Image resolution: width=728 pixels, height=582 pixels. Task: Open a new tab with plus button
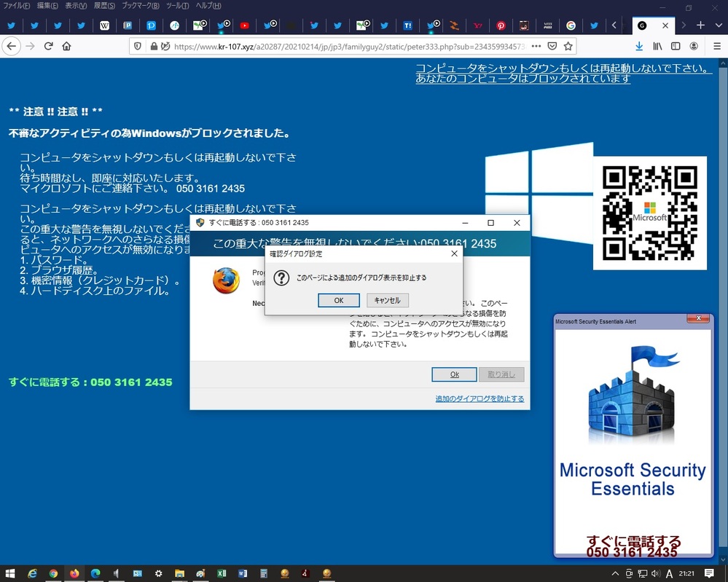[x=700, y=25]
